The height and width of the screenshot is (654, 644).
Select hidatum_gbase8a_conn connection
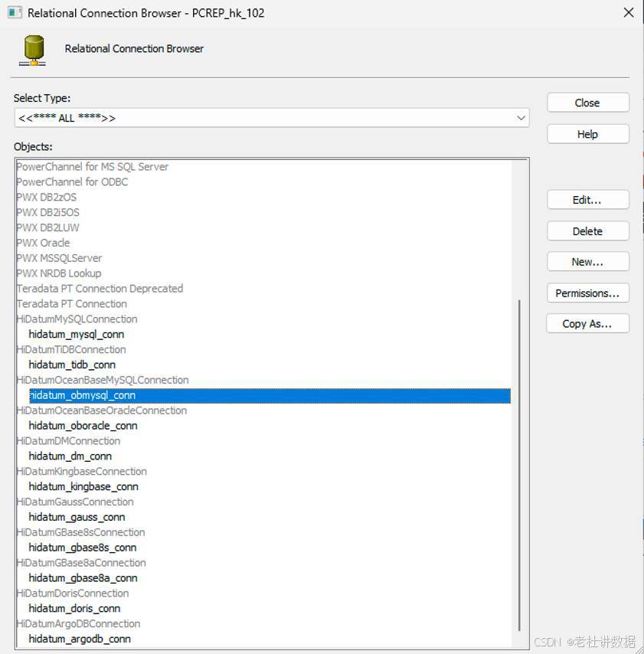pyautogui.click(x=83, y=578)
